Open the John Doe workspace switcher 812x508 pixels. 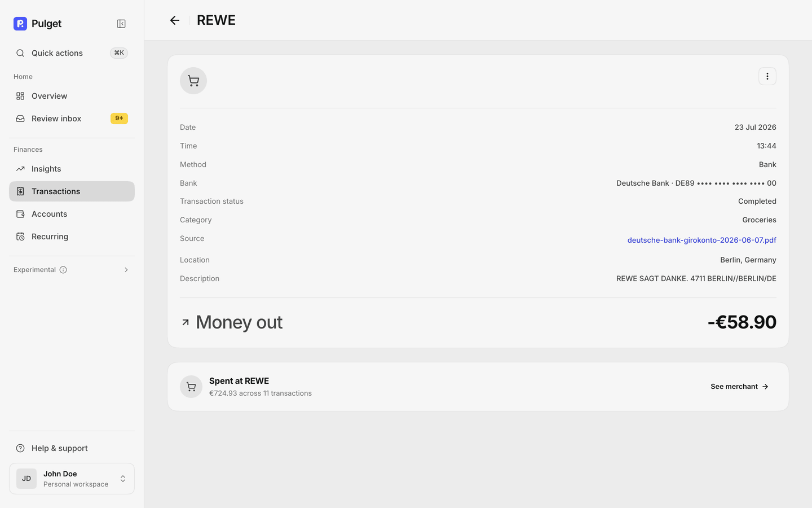pos(72,479)
